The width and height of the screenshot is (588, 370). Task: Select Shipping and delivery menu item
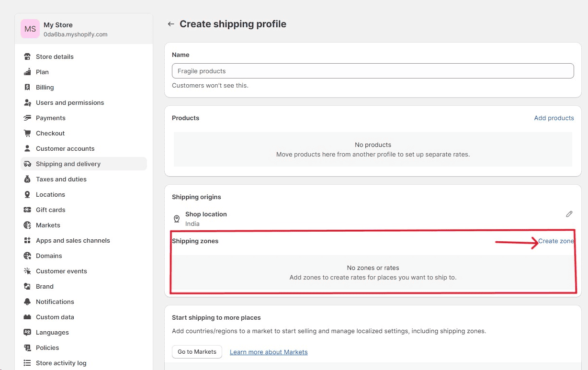[84, 164]
